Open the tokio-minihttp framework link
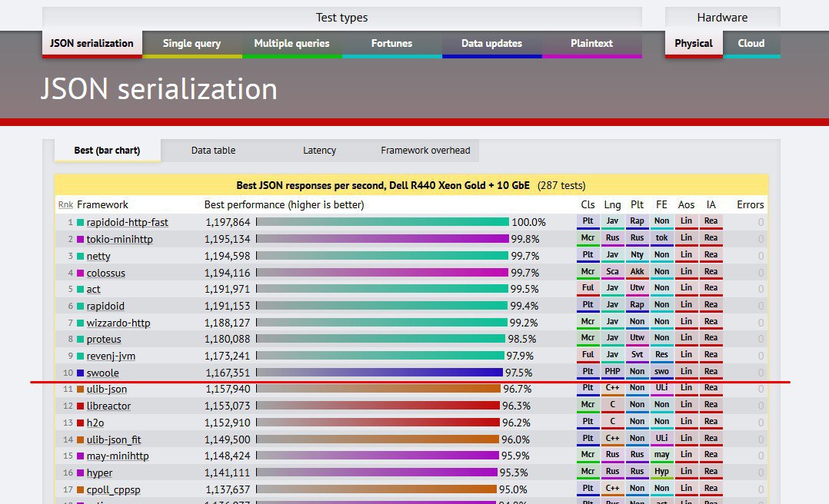The height and width of the screenshot is (504, 829). (119, 239)
